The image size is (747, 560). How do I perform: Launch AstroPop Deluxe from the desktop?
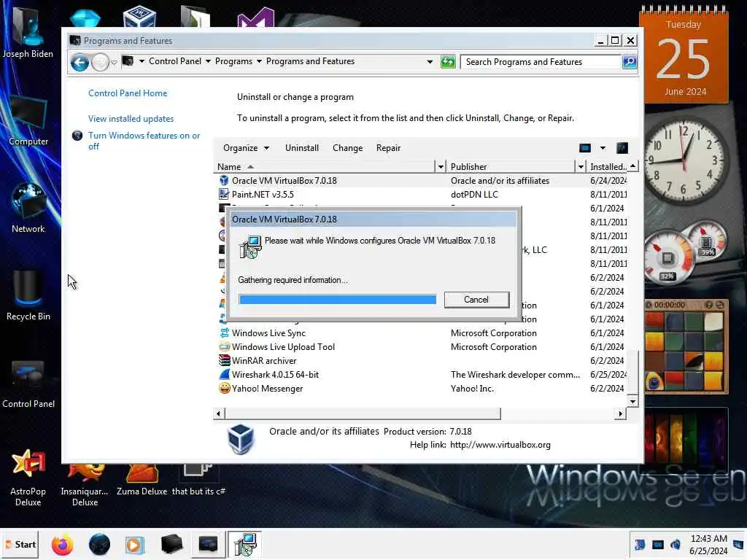pyautogui.click(x=28, y=478)
